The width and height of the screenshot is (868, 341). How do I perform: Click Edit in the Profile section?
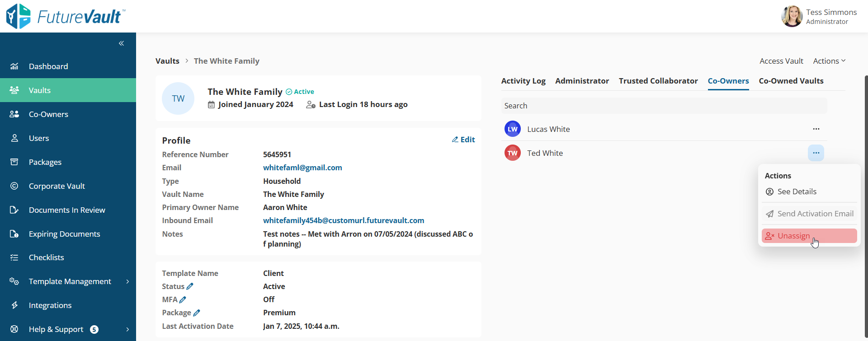(463, 140)
